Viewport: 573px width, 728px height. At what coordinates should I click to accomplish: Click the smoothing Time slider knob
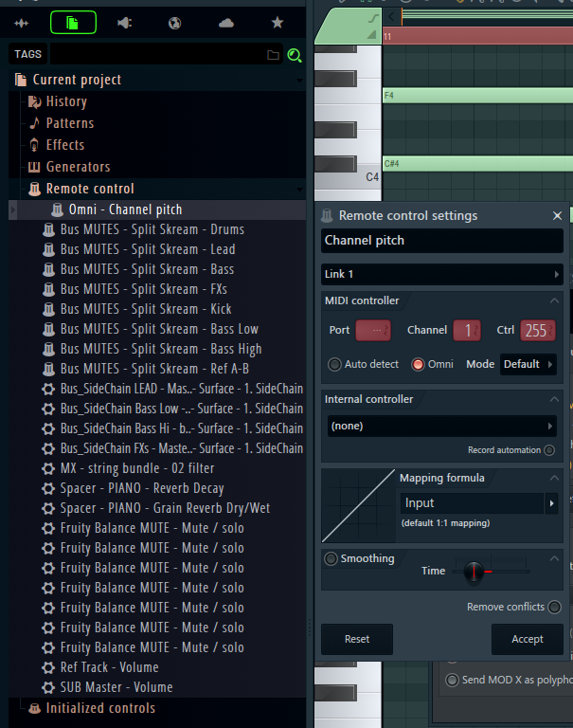[x=475, y=571]
